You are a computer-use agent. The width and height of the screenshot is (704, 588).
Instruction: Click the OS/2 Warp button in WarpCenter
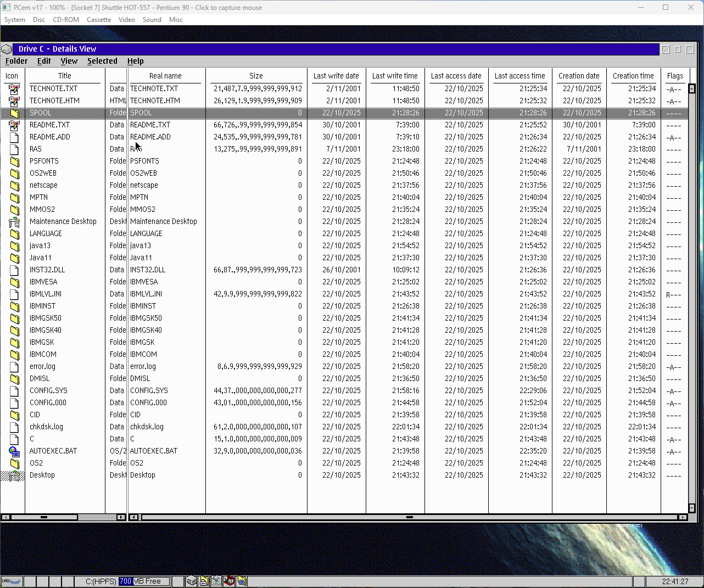point(12,581)
